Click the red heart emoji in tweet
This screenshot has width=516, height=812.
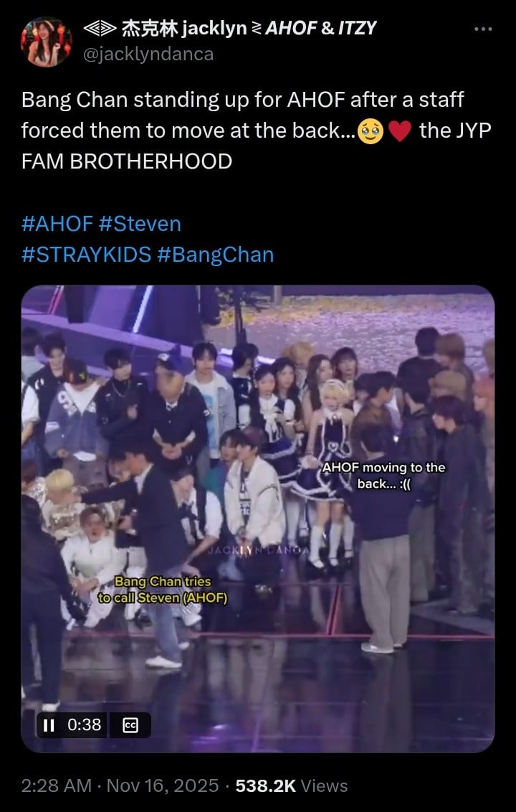(400, 131)
